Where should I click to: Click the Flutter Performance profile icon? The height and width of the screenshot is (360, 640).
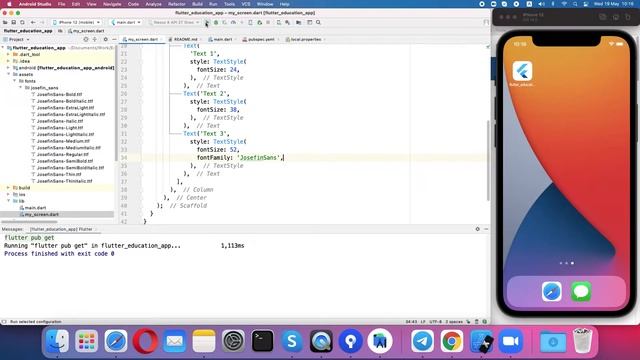(x=233, y=22)
